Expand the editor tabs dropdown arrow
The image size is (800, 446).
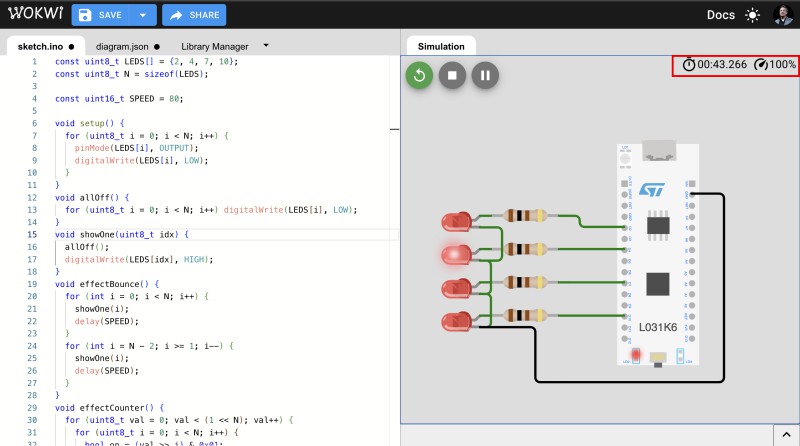click(266, 45)
